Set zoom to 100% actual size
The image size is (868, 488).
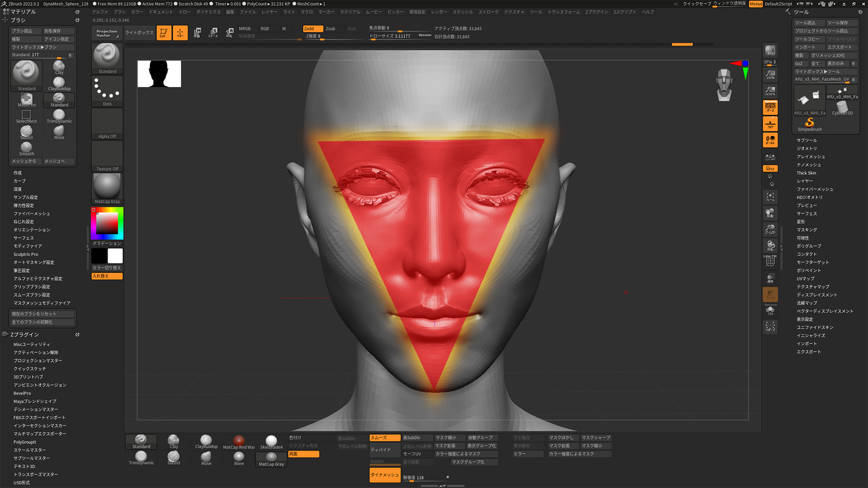pos(770,75)
